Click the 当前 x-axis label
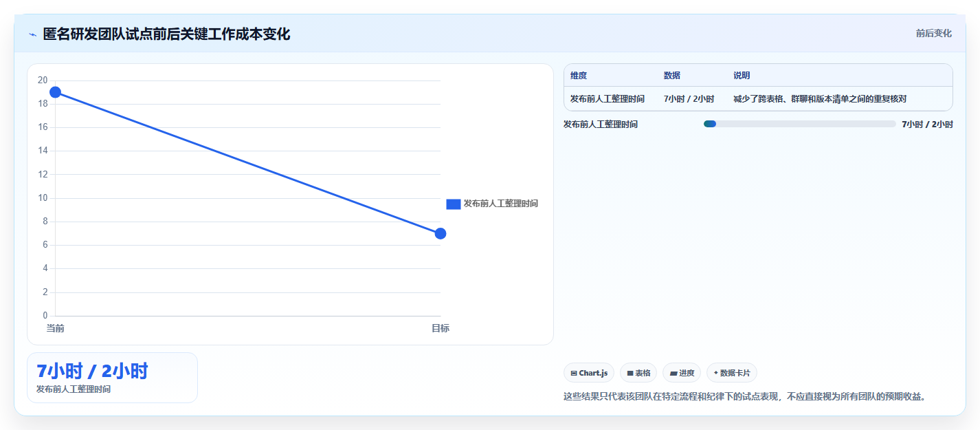The width and height of the screenshot is (980, 430). [55, 328]
